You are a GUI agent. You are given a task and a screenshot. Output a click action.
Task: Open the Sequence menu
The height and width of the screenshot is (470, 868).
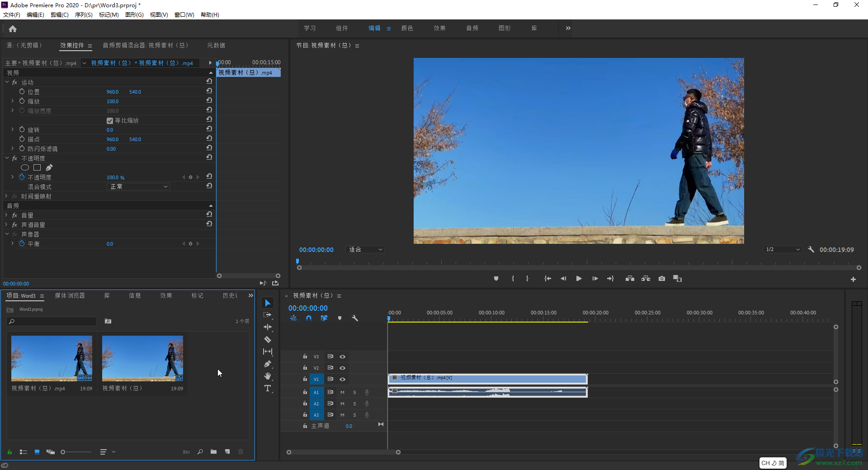coord(83,15)
